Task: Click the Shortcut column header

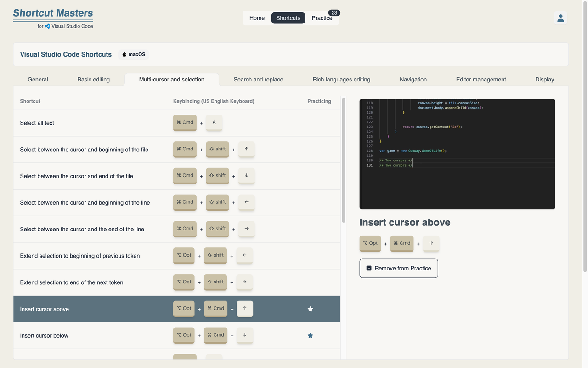Action: point(30,101)
